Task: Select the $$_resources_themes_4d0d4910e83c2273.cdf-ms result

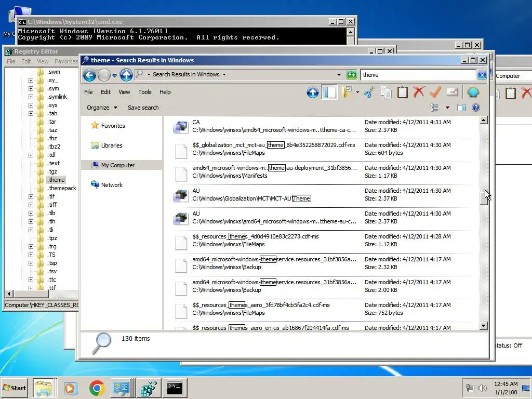Action: [x=322, y=241]
